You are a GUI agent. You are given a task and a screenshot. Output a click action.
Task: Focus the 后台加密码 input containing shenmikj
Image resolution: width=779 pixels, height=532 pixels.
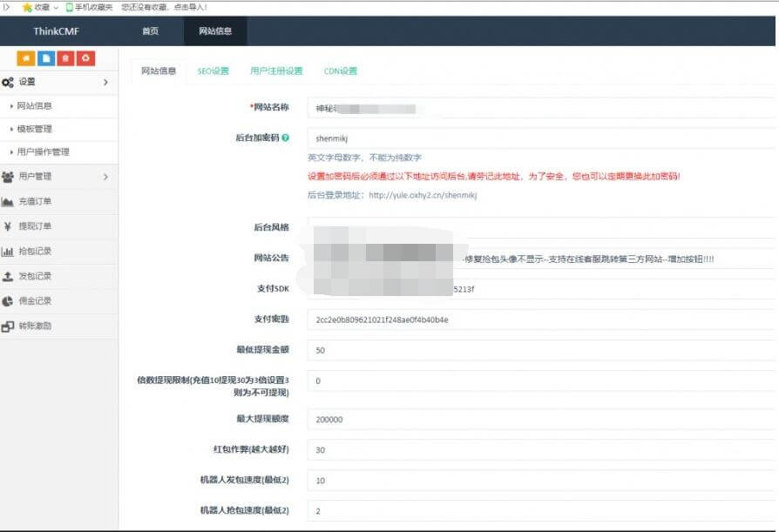[x=541, y=138]
